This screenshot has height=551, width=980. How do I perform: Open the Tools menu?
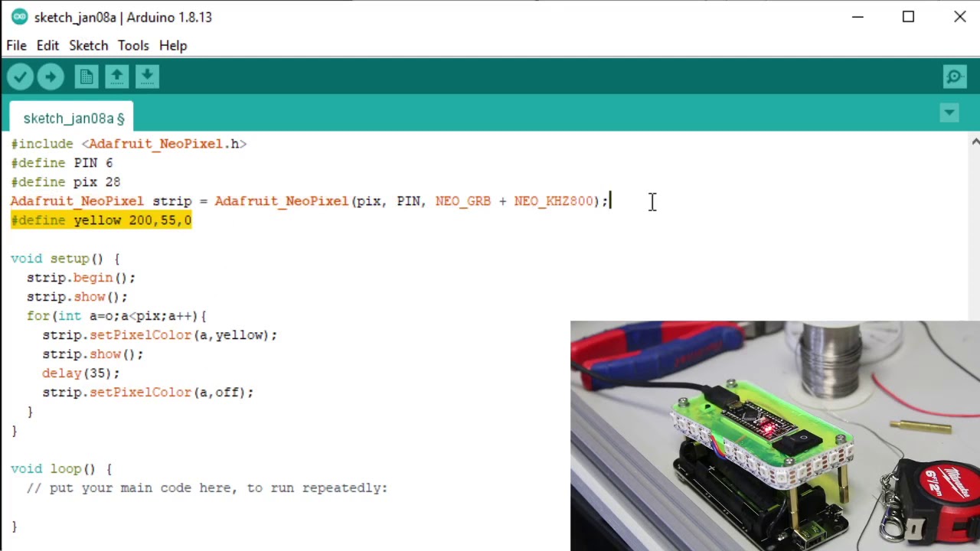(x=133, y=45)
